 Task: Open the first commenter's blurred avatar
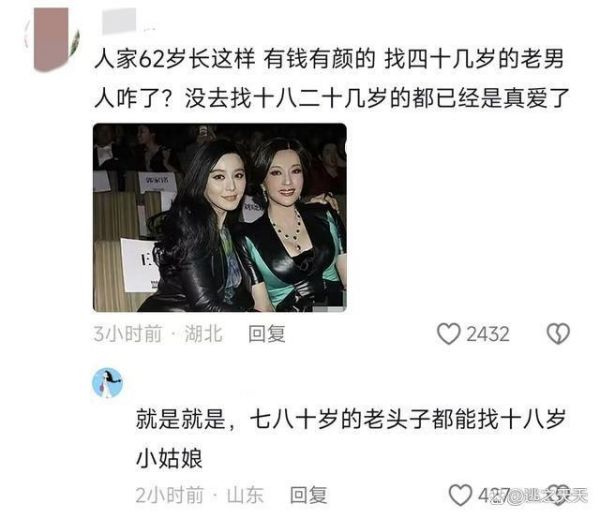pos(52,39)
